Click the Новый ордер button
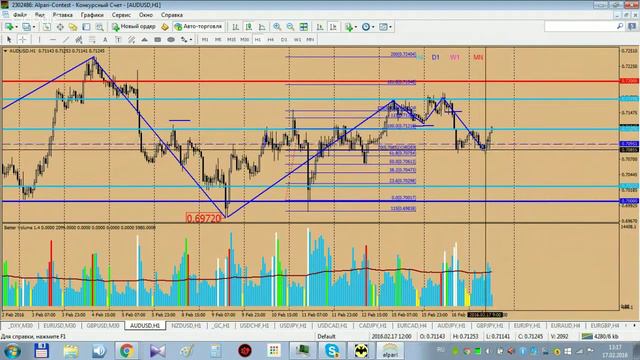Screen dimensions: 640x360 click(x=134, y=27)
